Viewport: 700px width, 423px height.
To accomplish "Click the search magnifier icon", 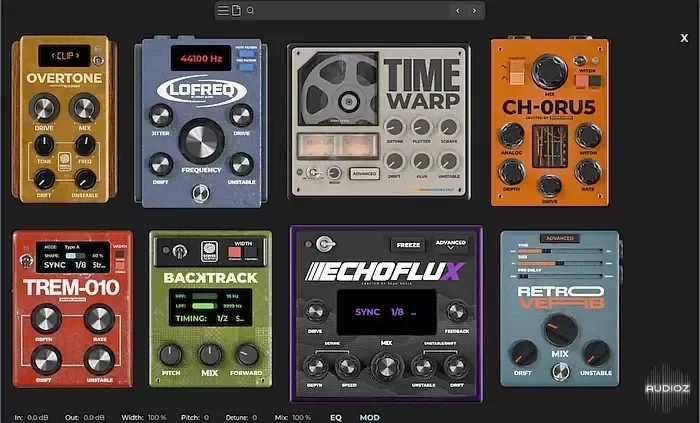I will pos(250,10).
